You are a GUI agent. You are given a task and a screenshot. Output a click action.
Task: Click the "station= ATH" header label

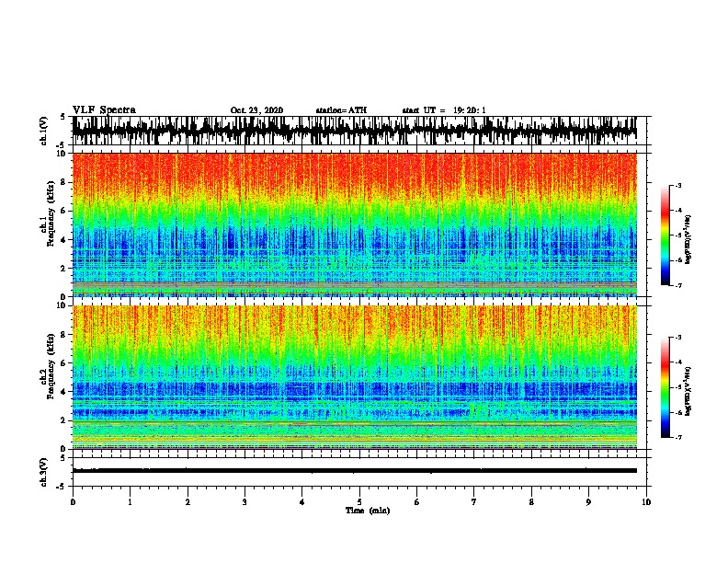[341, 110]
